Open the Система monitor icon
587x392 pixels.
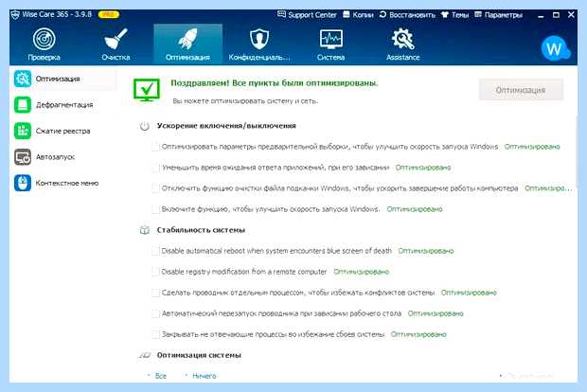[x=331, y=39]
